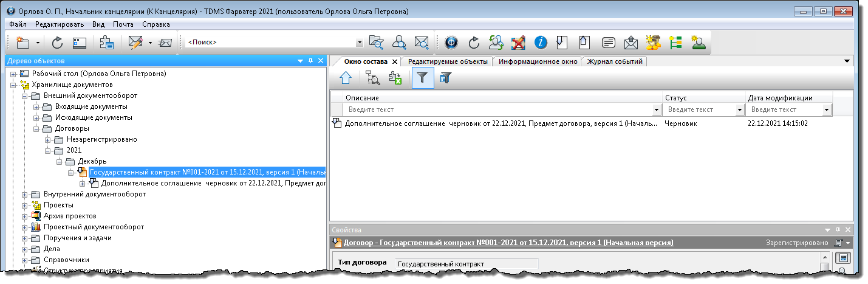
Task: Open the Почта menu
Action: (123, 24)
